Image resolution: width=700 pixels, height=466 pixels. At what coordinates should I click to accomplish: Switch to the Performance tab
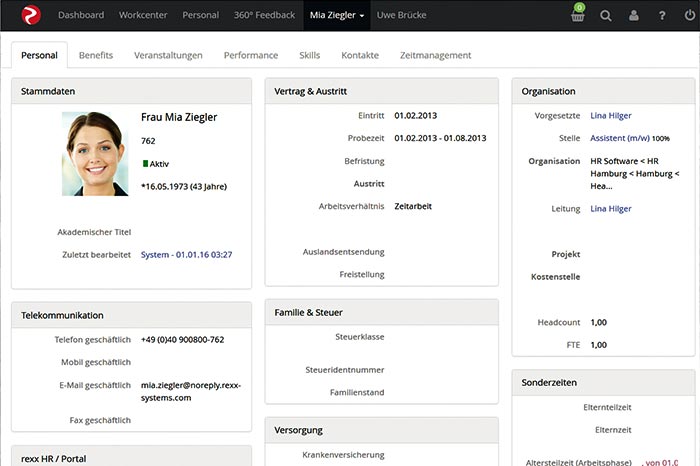coord(251,55)
